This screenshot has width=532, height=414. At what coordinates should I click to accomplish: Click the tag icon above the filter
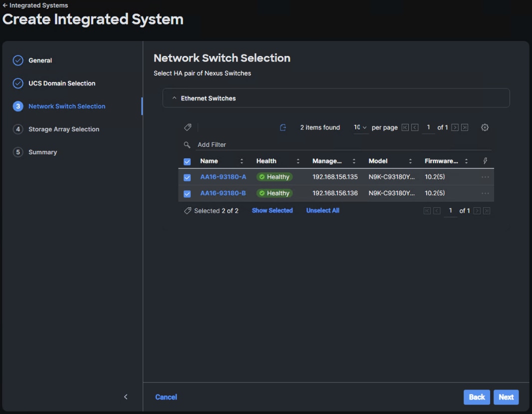point(188,128)
